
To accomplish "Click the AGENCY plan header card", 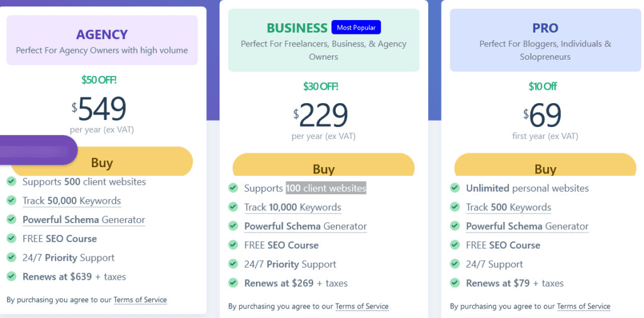I will tap(102, 40).
